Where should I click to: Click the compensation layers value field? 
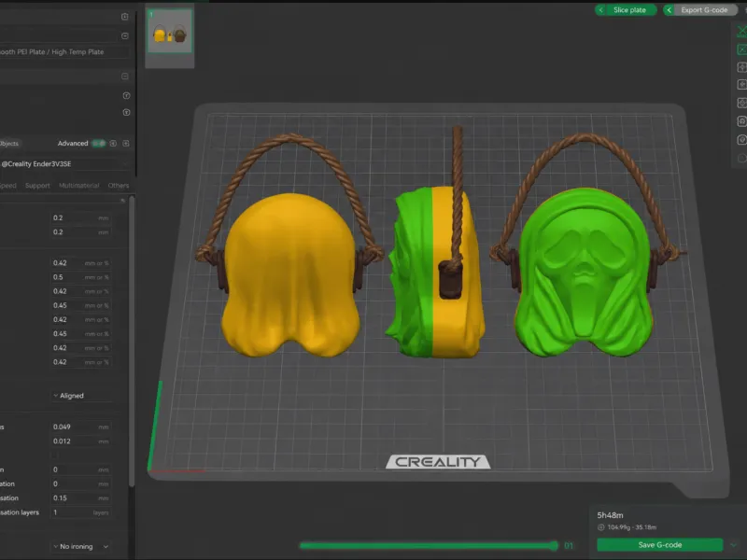[81, 512]
